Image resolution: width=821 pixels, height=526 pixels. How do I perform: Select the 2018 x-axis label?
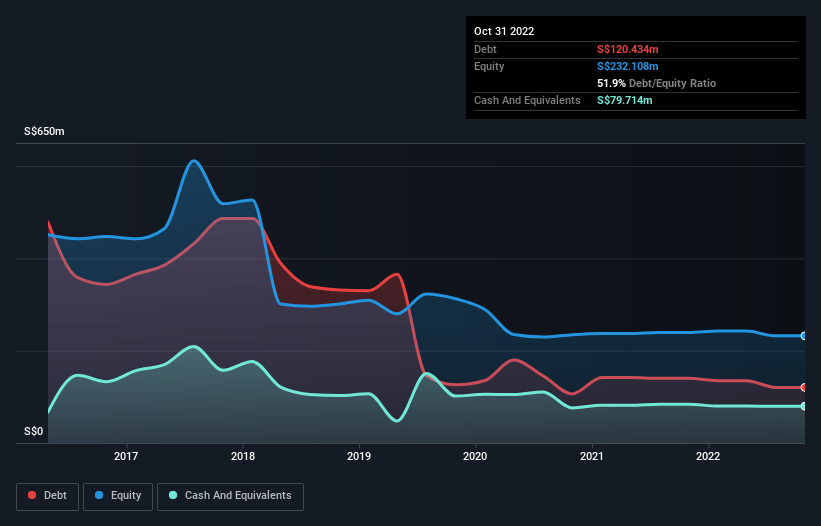coord(243,456)
